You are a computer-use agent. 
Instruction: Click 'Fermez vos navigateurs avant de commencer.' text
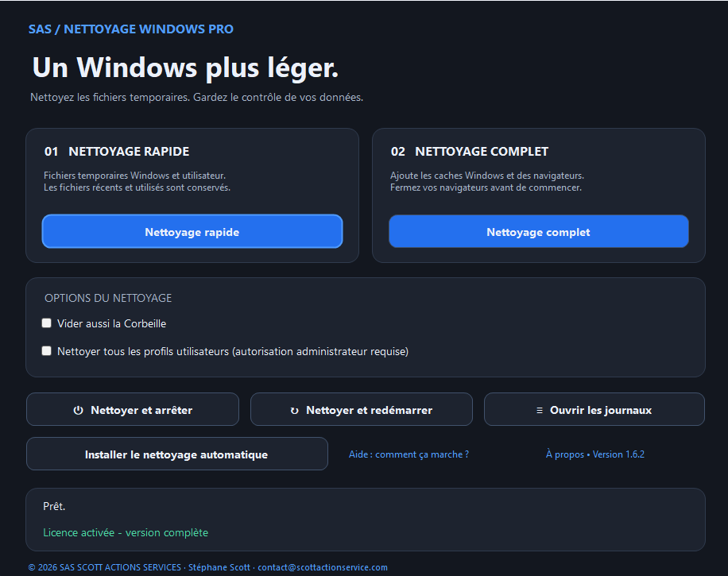point(486,187)
